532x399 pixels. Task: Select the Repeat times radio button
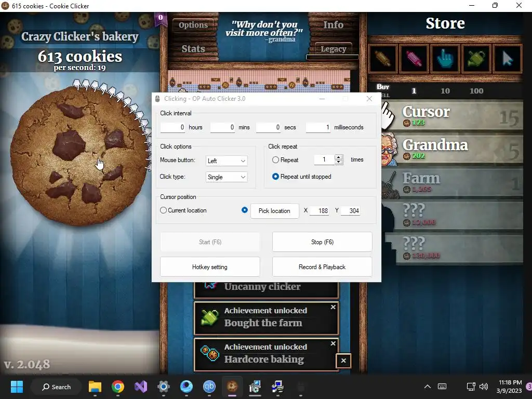pos(275,160)
